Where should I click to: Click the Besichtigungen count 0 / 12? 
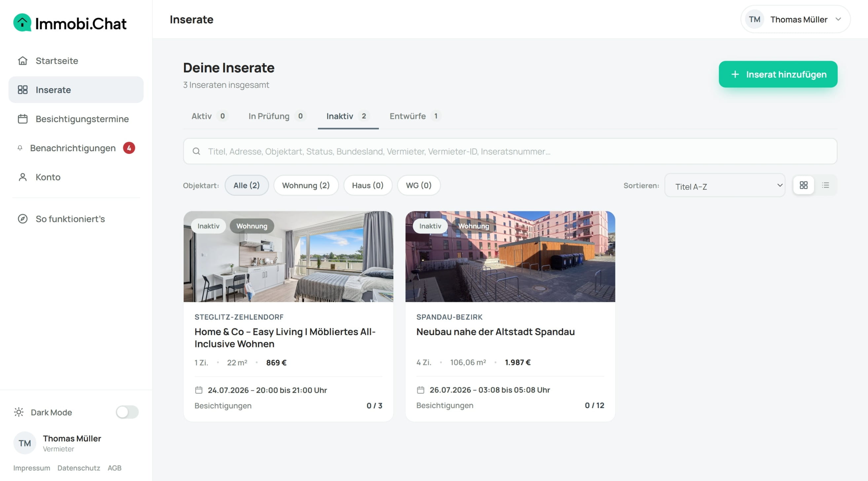[594, 405]
